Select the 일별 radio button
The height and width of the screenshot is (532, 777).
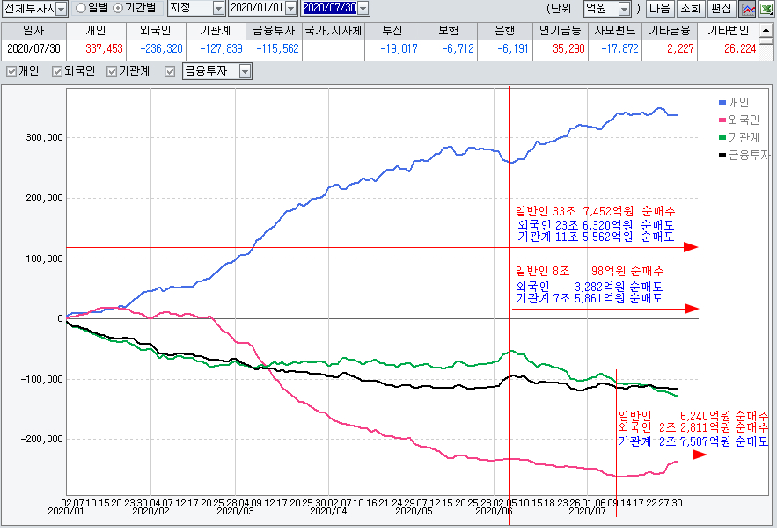pos(81,8)
